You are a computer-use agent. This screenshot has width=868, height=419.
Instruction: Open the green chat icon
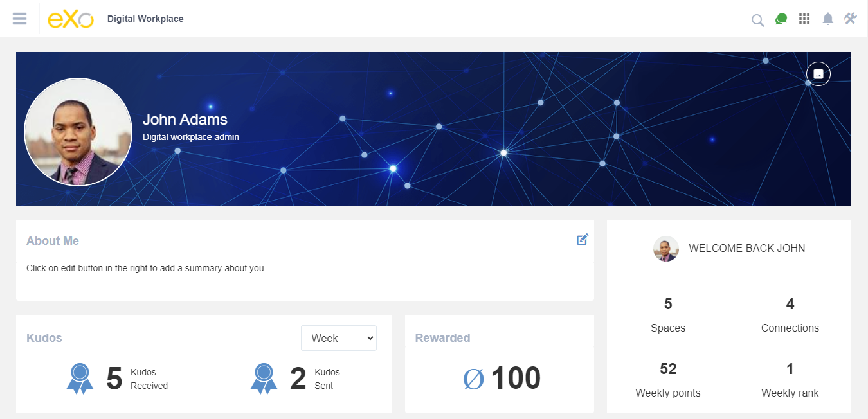pos(781,19)
